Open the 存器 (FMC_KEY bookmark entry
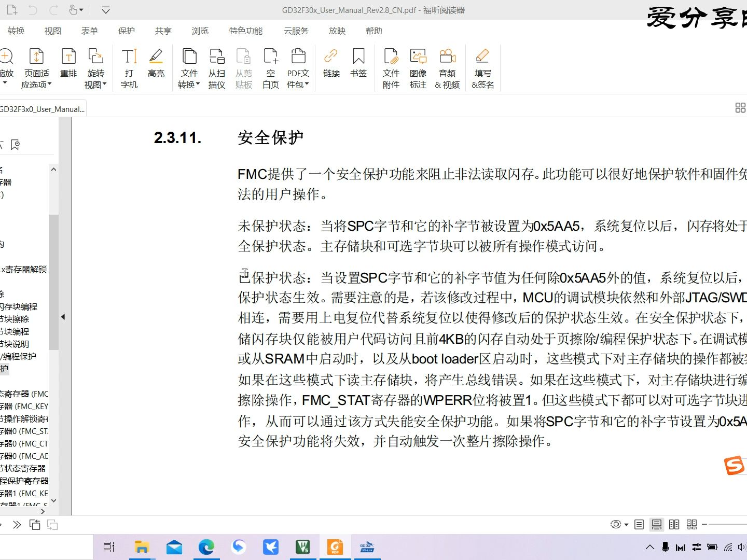Viewport: 747px width, 560px height. pyautogui.click(x=24, y=406)
